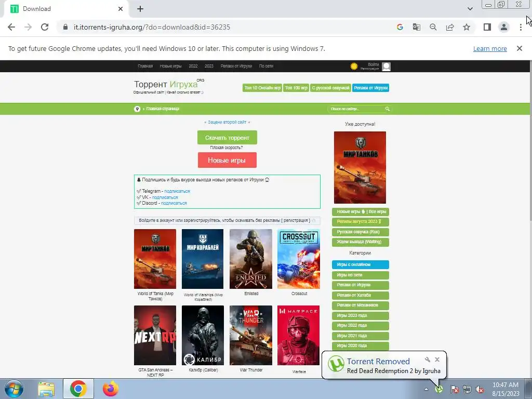Open Русская озвучка (Rus) sidebar button

point(361,232)
